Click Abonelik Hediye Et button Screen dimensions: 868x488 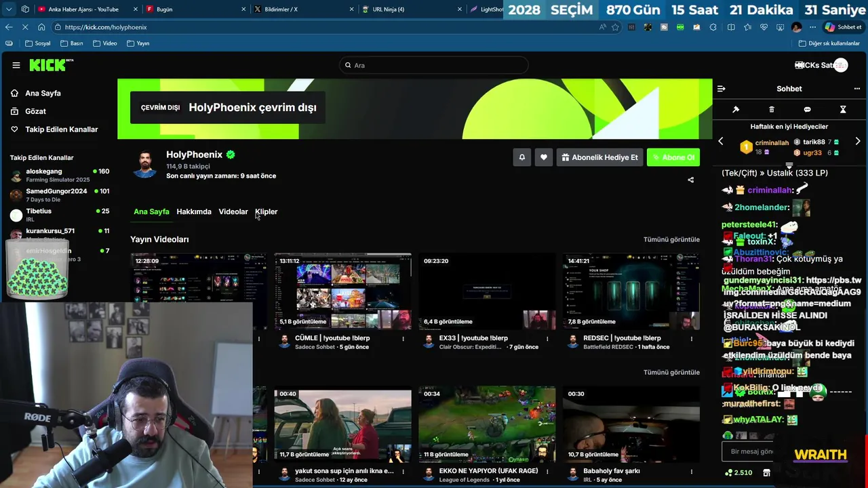(x=599, y=157)
